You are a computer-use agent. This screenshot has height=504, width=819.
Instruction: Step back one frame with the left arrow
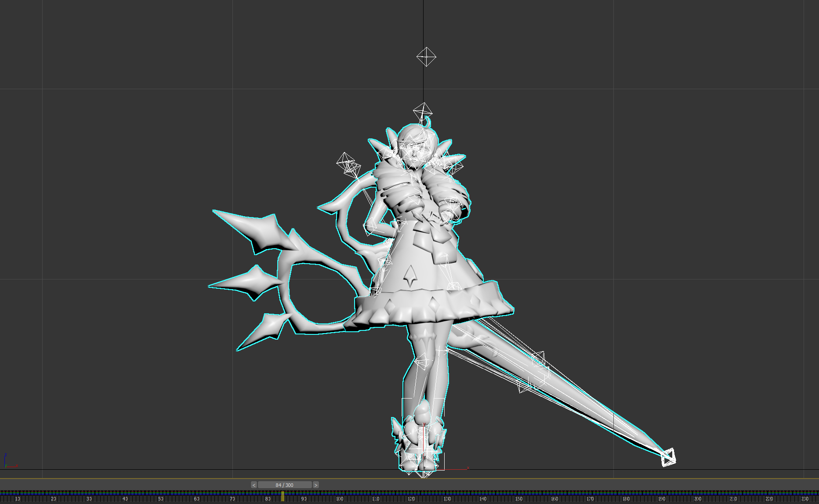(x=254, y=485)
